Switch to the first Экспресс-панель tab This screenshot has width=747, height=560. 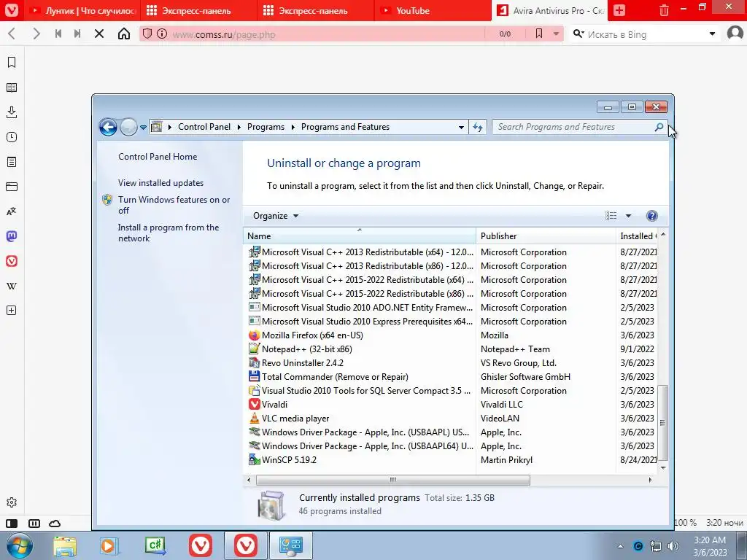(198, 10)
